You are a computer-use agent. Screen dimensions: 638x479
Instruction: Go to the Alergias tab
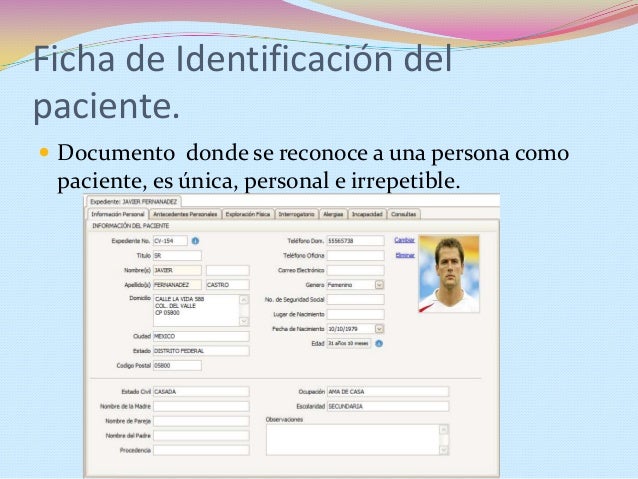click(x=333, y=214)
